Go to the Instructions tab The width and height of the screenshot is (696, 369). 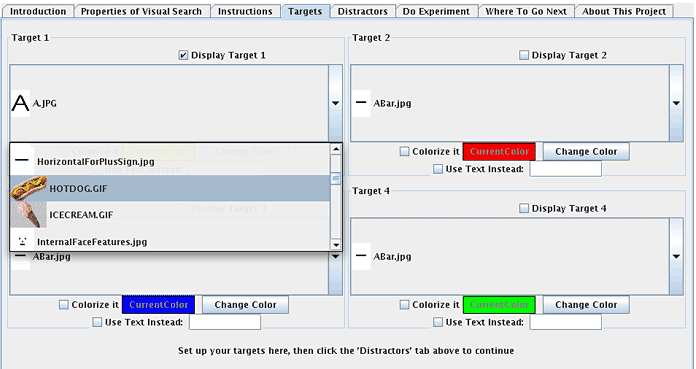245,12
